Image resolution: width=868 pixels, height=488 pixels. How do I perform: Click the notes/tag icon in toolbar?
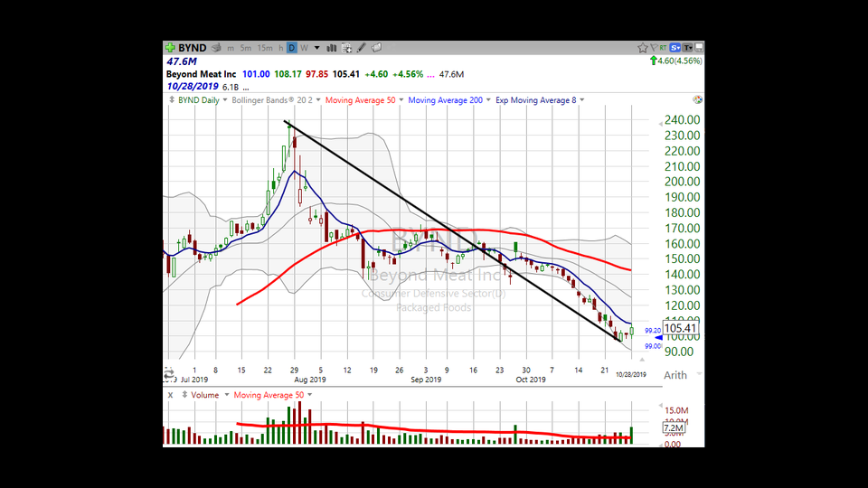point(376,48)
